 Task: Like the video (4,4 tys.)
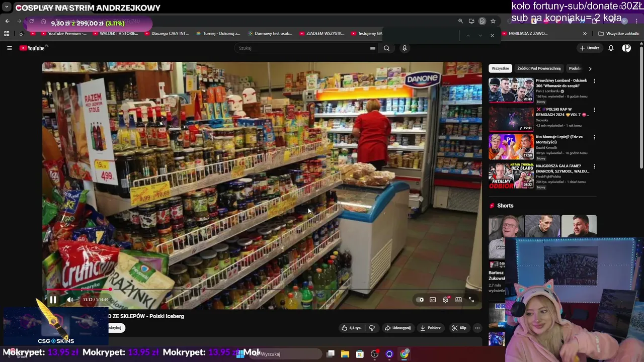(351, 328)
